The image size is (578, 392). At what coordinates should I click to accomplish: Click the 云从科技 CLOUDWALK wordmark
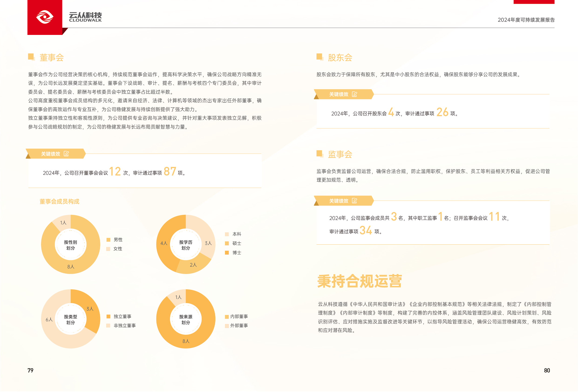85,17
